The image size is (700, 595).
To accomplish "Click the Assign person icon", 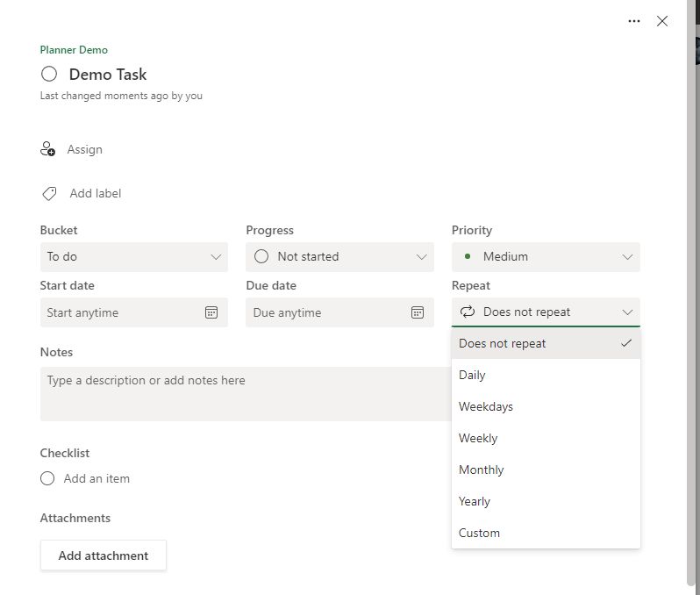I will pyautogui.click(x=48, y=149).
